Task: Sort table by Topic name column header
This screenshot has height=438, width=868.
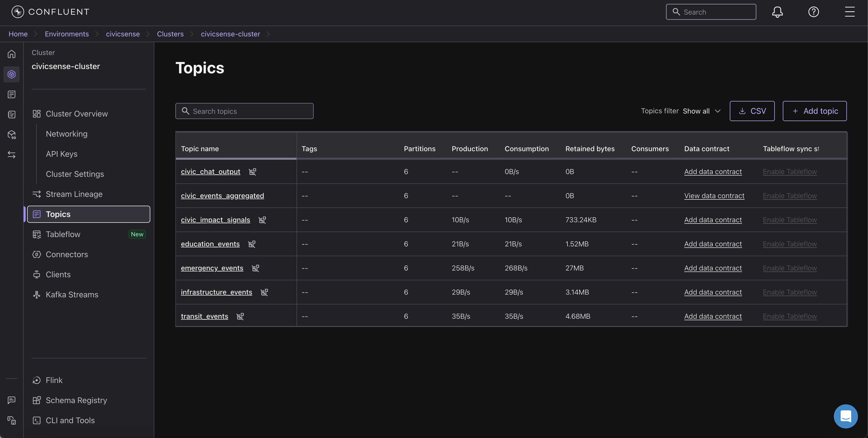Action: (200, 149)
